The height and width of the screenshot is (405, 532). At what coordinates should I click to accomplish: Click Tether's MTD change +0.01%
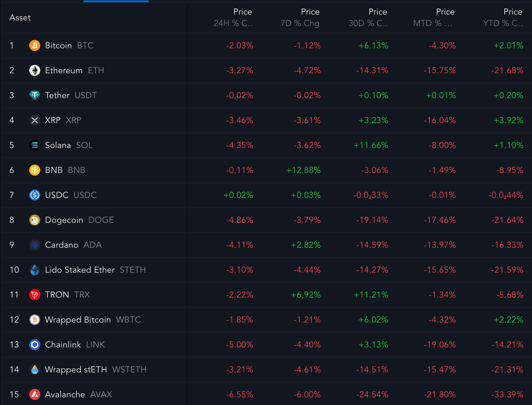[441, 95]
